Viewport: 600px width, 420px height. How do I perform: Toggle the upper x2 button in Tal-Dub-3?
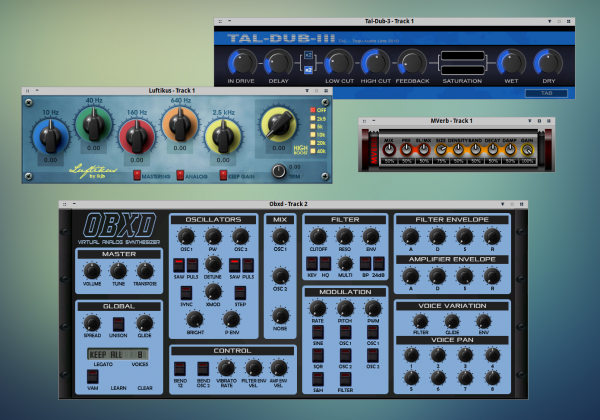point(308,55)
